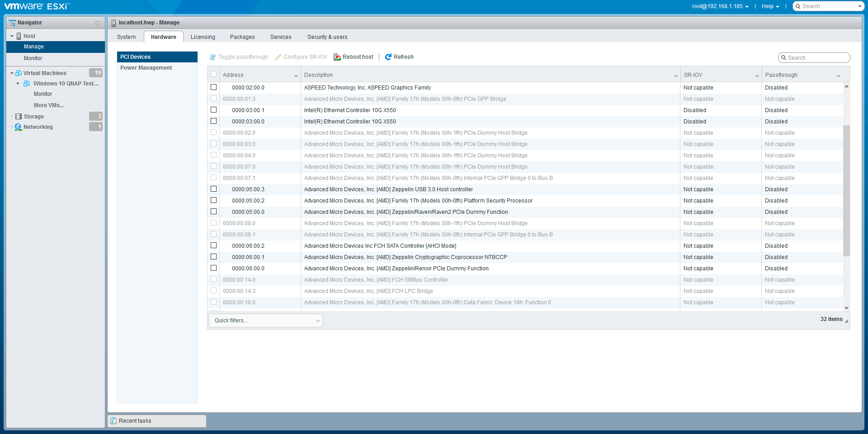This screenshot has width=868, height=434.
Task: Click the table resize grip beside 32 items
Action: point(846,321)
